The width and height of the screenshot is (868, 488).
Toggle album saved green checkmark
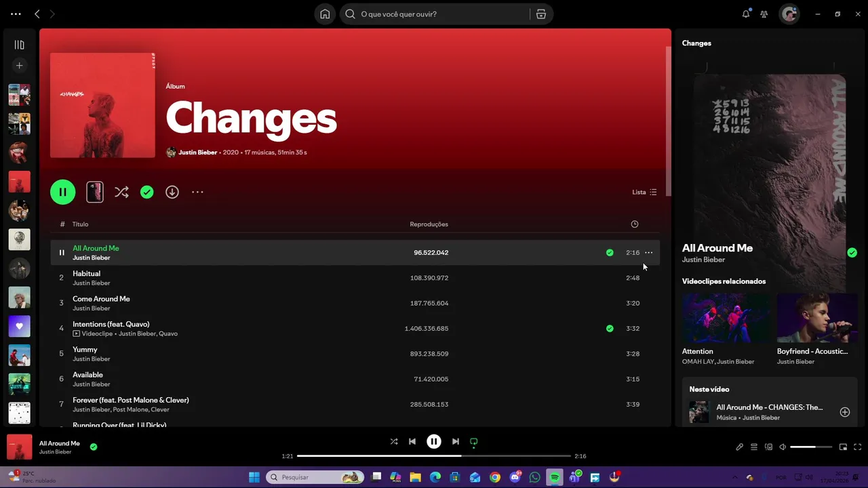[x=146, y=192]
